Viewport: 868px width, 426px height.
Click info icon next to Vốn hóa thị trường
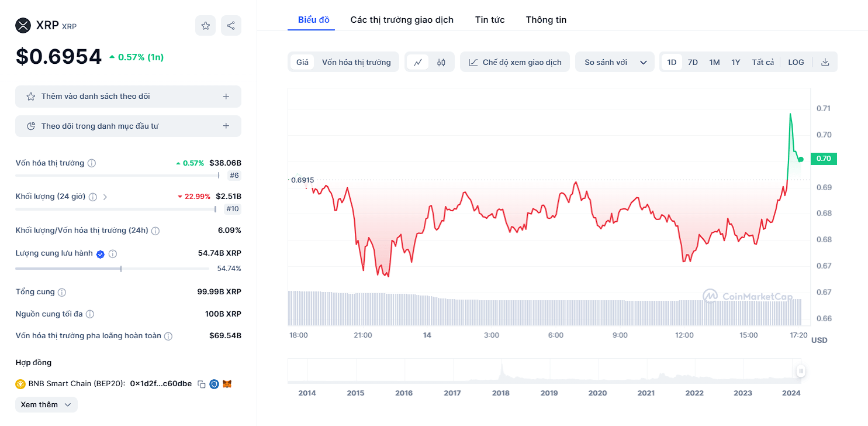click(92, 163)
